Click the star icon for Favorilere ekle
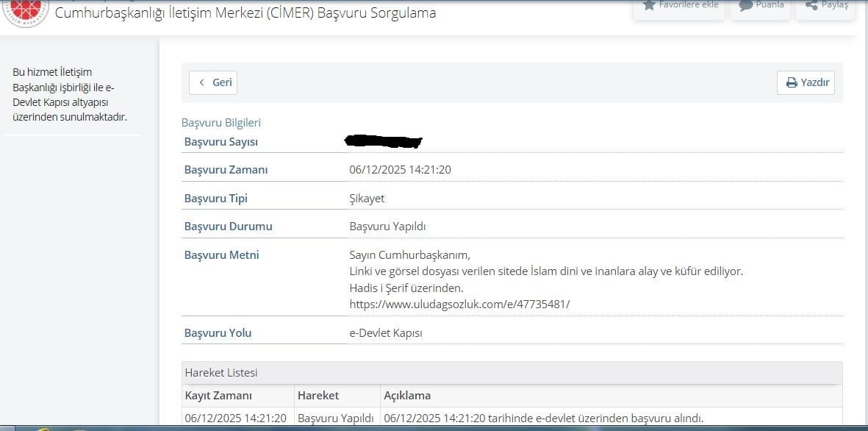Screen dimensions: 868x431 point(649,5)
